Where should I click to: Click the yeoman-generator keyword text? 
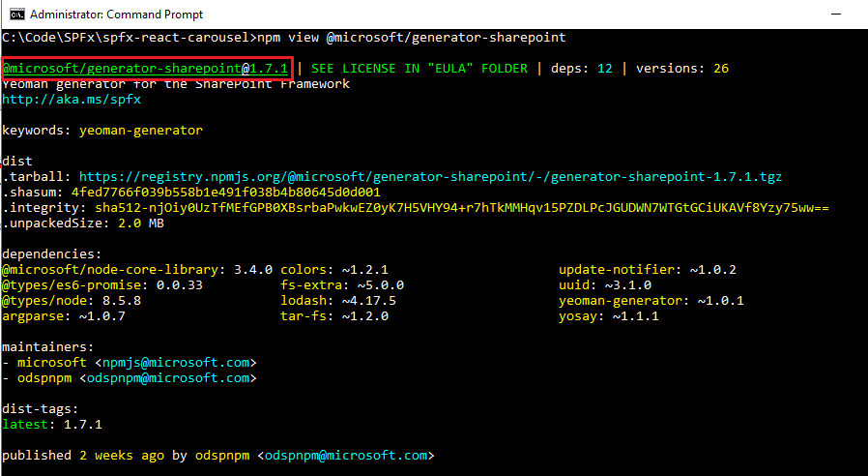(x=140, y=130)
